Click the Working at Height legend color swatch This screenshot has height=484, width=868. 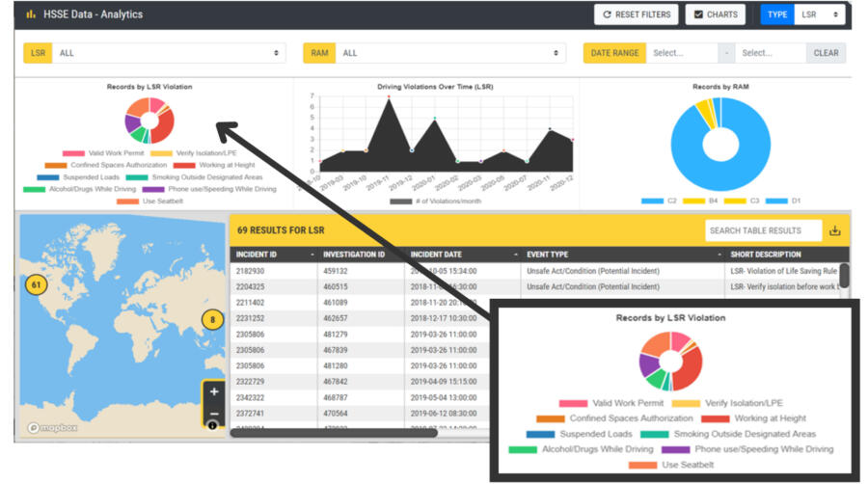[183, 165]
